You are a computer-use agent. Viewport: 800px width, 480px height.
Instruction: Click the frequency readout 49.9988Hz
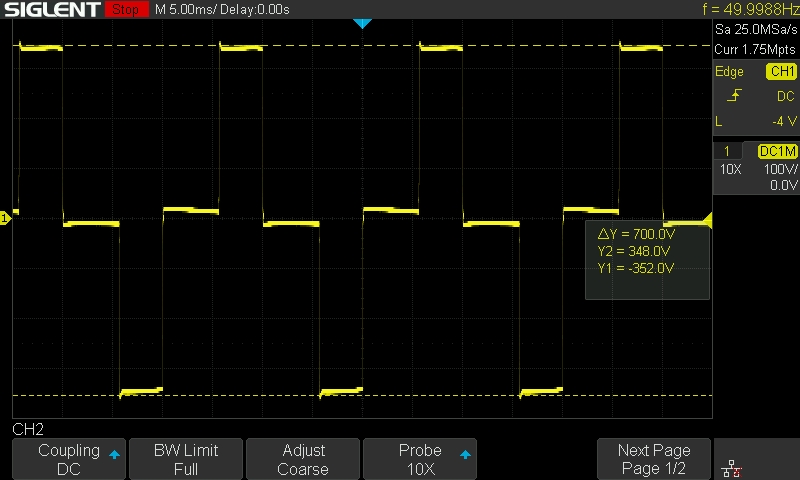coord(750,9)
